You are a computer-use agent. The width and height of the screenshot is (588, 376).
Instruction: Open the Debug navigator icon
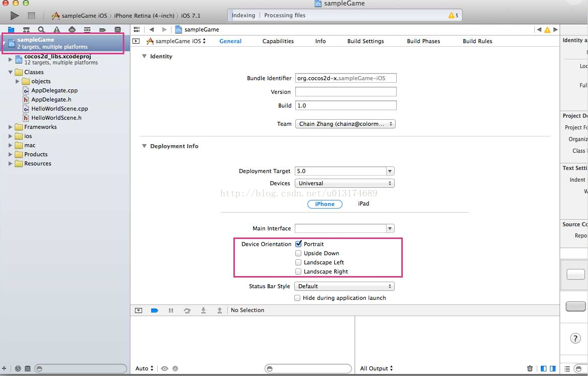[x=87, y=29]
